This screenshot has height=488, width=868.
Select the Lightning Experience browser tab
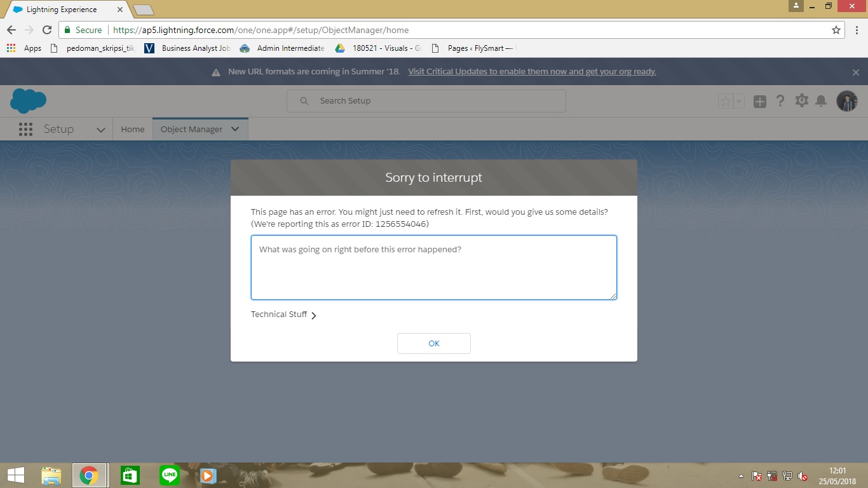[65, 10]
